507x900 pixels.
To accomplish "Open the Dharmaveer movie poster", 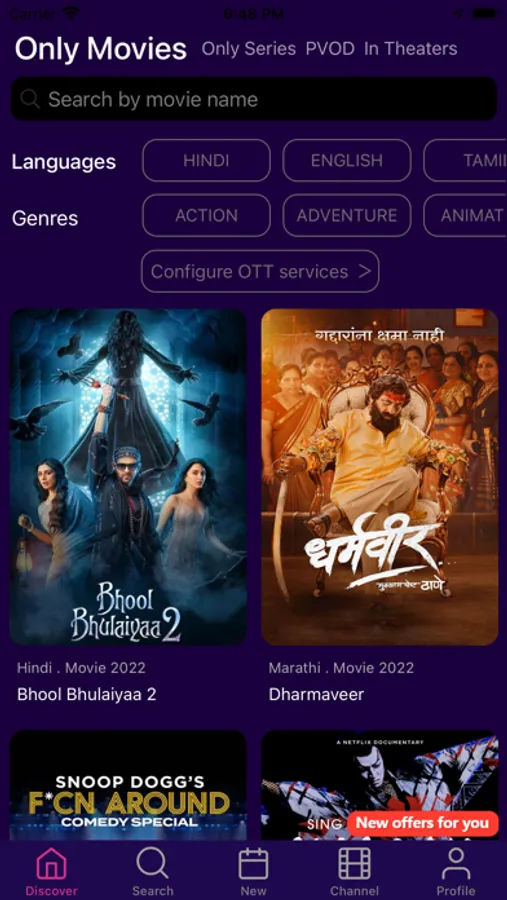I will point(380,477).
